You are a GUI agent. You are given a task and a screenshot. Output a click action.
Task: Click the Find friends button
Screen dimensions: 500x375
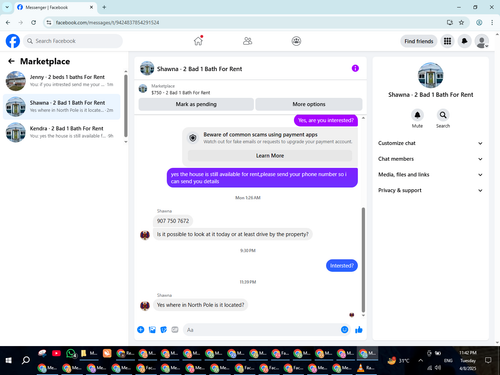pos(419,41)
